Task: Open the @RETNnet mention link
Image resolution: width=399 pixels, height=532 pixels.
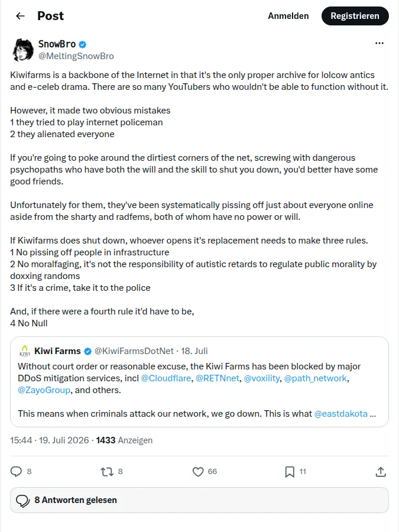Action: (x=218, y=378)
